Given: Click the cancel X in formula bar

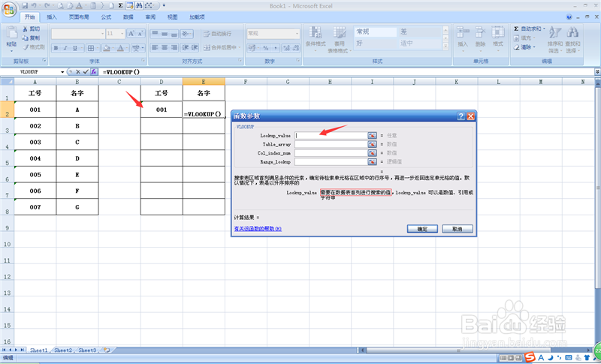Looking at the screenshot, I should 78,72.
